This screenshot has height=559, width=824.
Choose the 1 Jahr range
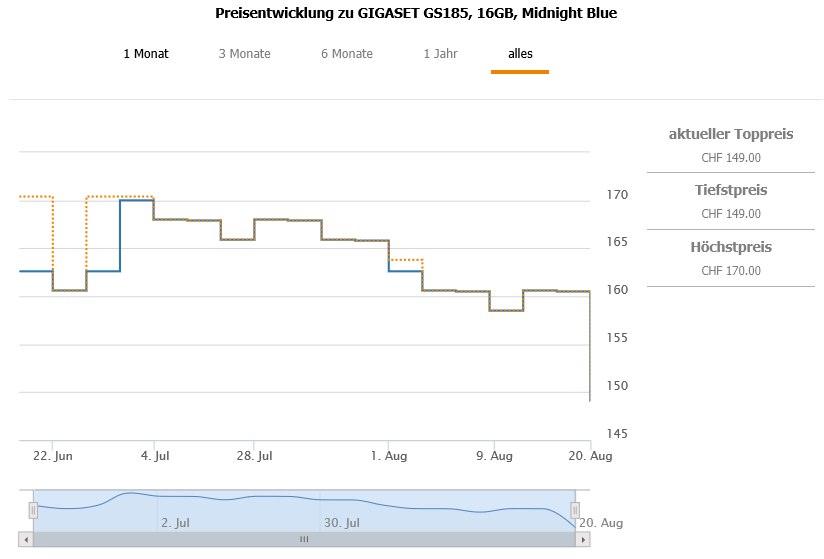pos(440,54)
